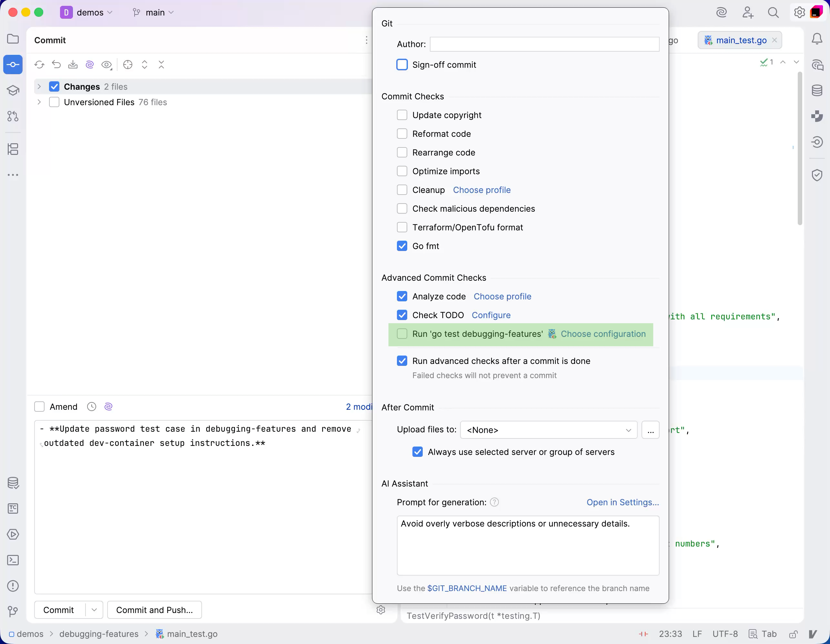Check the Amend checkbox
The width and height of the screenshot is (830, 644).
pyautogui.click(x=39, y=407)
